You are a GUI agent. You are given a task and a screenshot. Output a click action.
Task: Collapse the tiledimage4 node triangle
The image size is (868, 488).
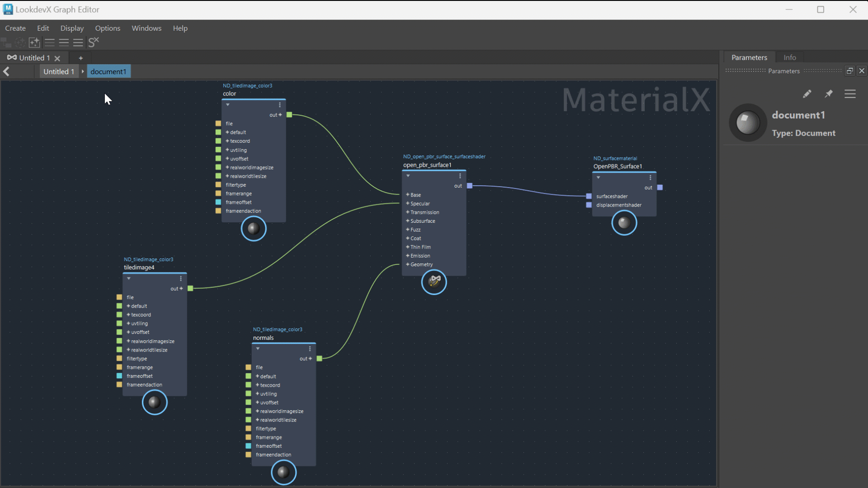(129, 278)
